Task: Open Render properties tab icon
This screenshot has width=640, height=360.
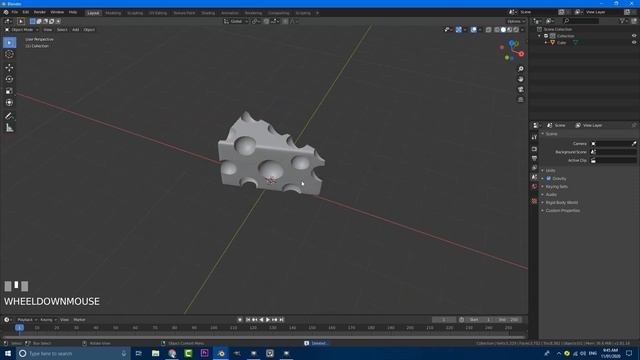Action: click(x=534, y=149)
